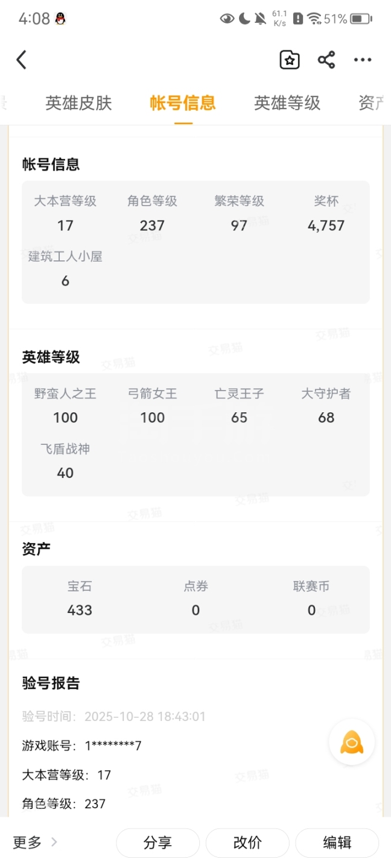This screenshot has height=868, width=391.
Task: Tap the share icon in header
Action: (x=326, y=60)
